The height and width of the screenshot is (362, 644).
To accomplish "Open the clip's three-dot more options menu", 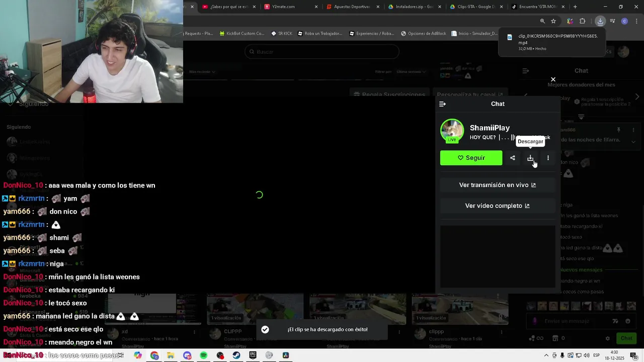I will (548, 158).
